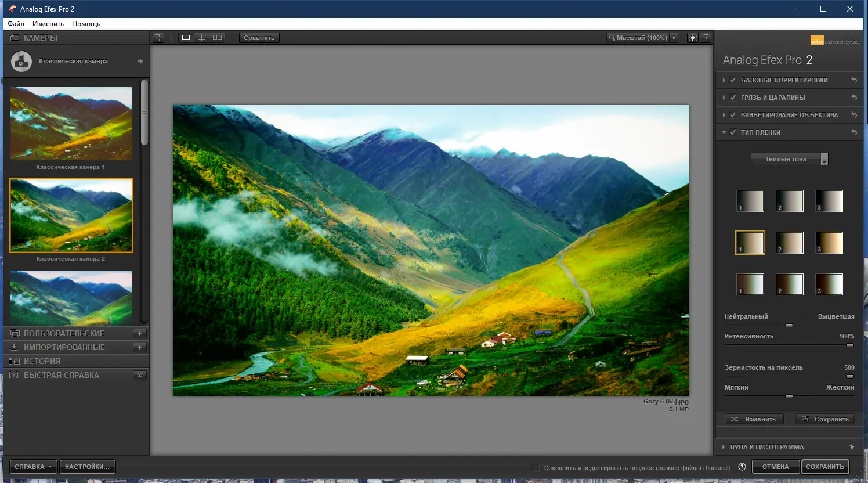Close БЫСТРАЯ СПРАВКА with its X icon
868x483 pixels.
tap(140, 376)
